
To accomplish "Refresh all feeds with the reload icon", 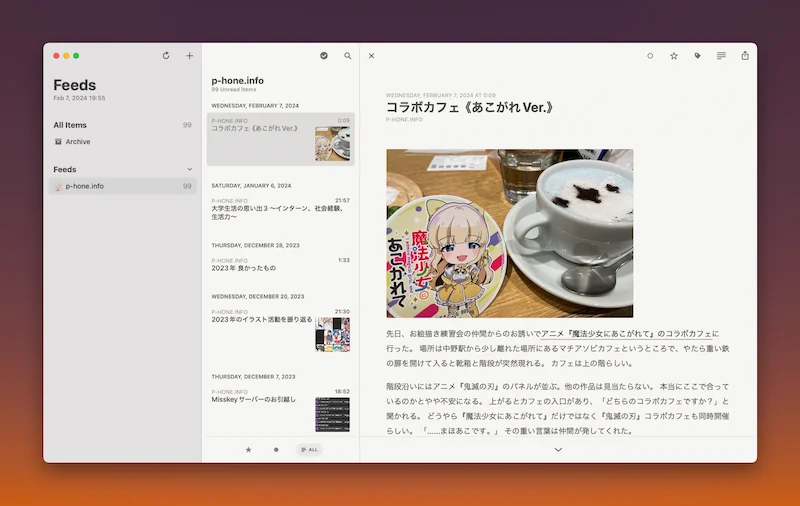I will click(166, 56).
